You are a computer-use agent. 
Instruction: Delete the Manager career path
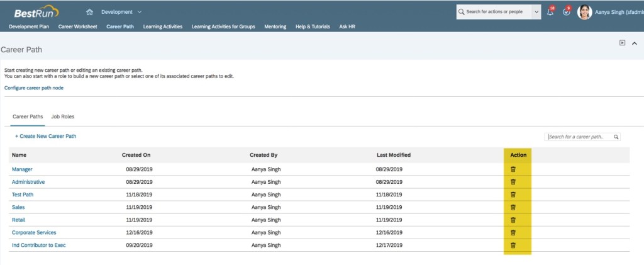pyautogui.click(x=513, y=169)
